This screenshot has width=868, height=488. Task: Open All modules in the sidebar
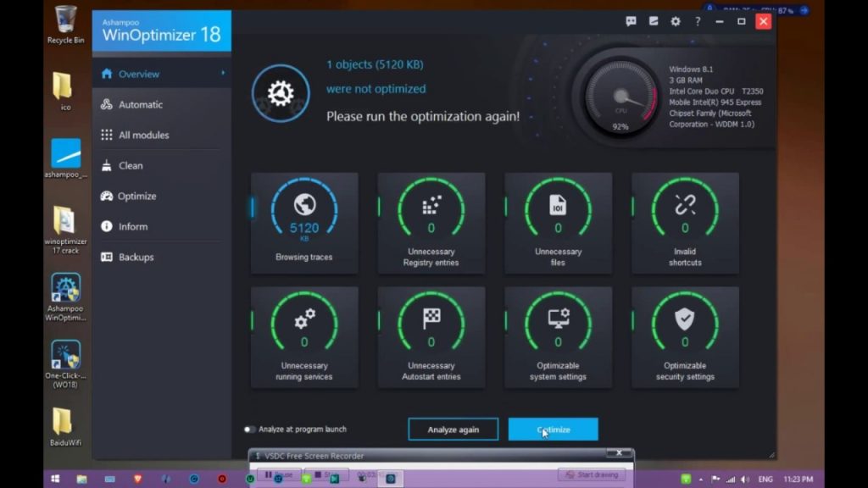click(162, 135)
